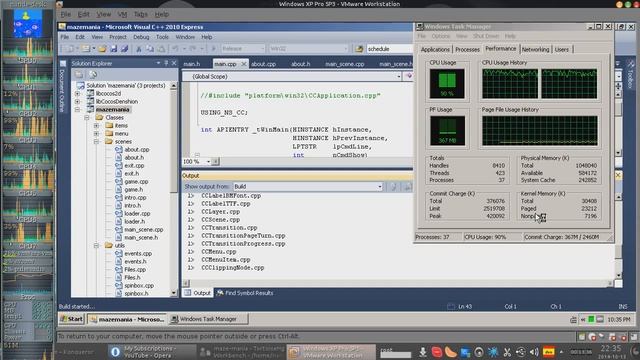This screenshot has width=640, height=360.
Task: Click the Solution Explorer vertical scrollbar
Action: click(x=173, y=189)
